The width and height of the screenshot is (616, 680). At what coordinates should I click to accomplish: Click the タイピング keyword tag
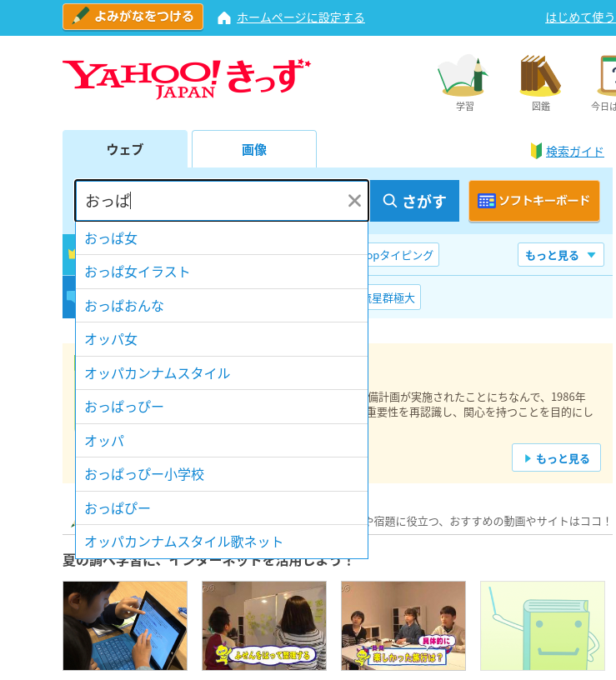403,255
